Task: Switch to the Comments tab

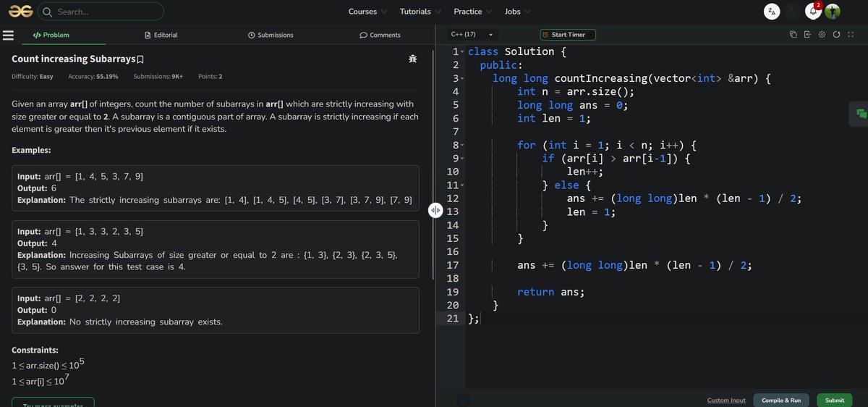Action: click(x=380, y=35)
